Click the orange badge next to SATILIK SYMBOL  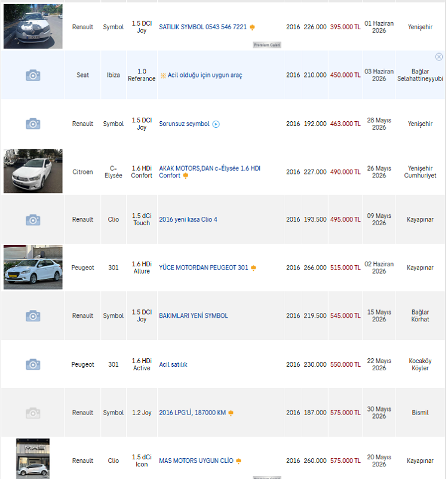252,27
